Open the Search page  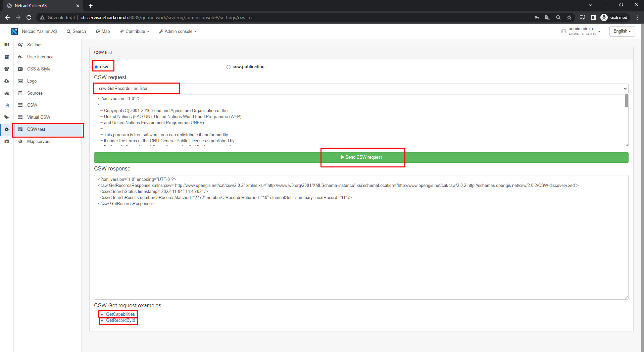point(76,31)
